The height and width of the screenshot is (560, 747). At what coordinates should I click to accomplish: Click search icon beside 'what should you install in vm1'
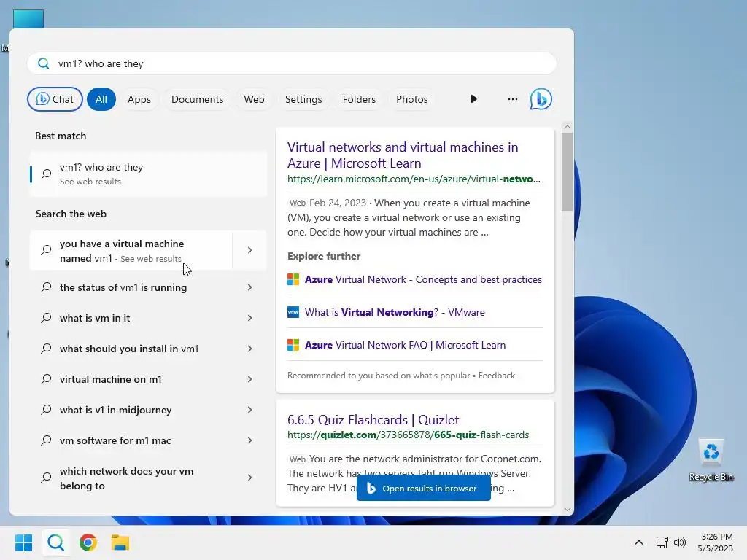(46, 349)
